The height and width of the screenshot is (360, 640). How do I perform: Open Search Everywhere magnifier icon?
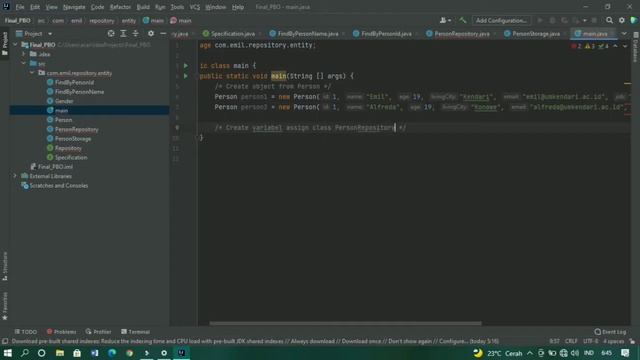tap(609, 20)
